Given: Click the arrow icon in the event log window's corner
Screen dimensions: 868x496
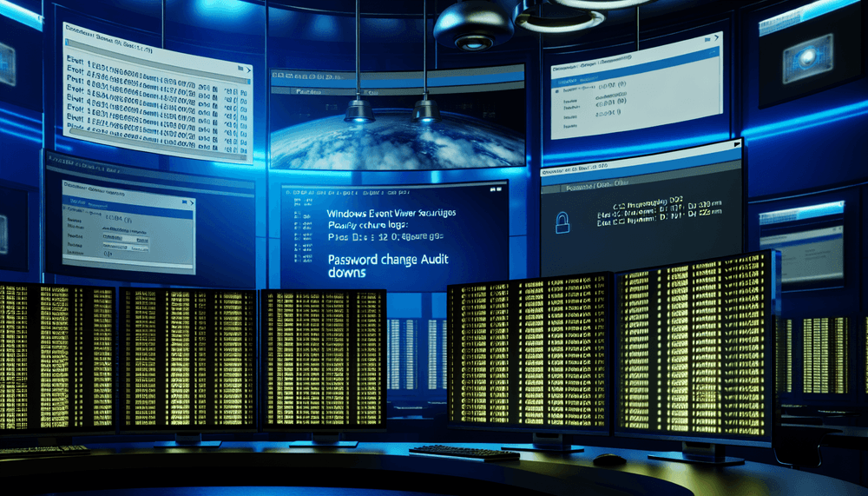Looking at the screenshot, I should pyautogui.click(x=247, y=70).
